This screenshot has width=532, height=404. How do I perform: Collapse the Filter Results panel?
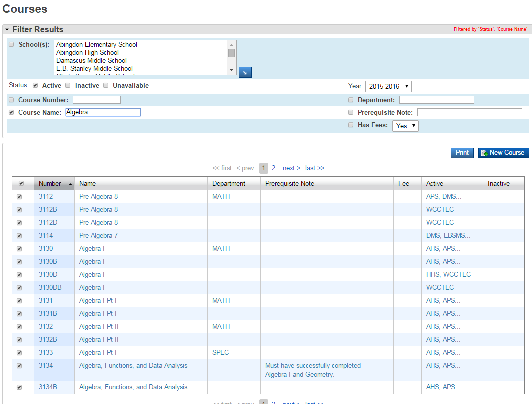7,30
